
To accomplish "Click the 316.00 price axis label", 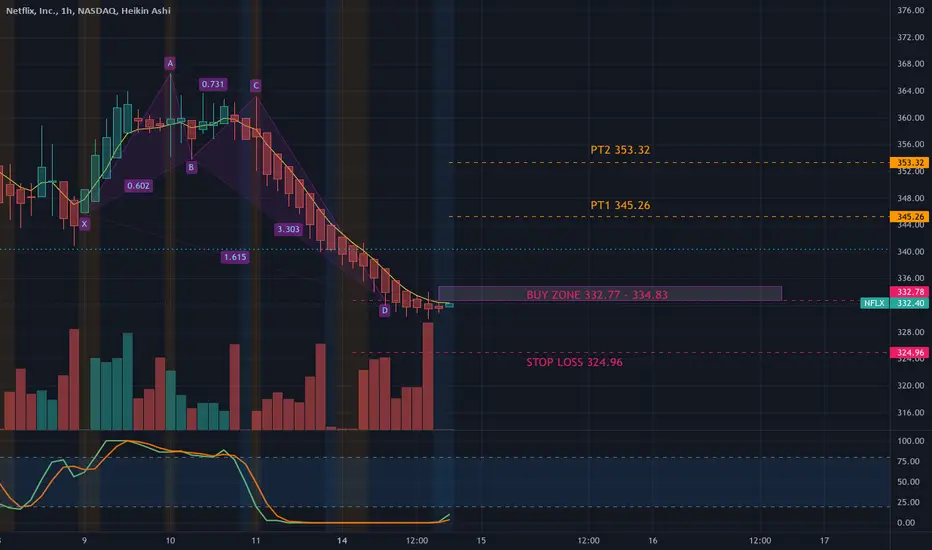I will coord(911,412).
